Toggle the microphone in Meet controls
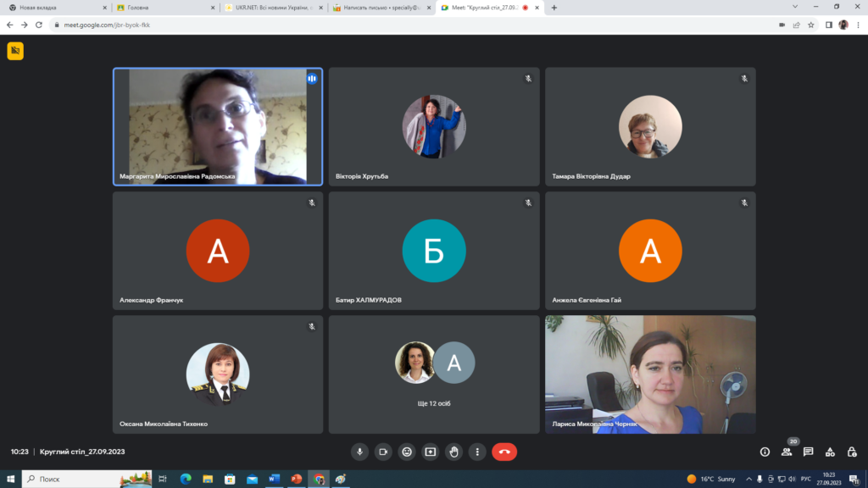The height and width of the screenshot is (488, 868). coord(359,452)
